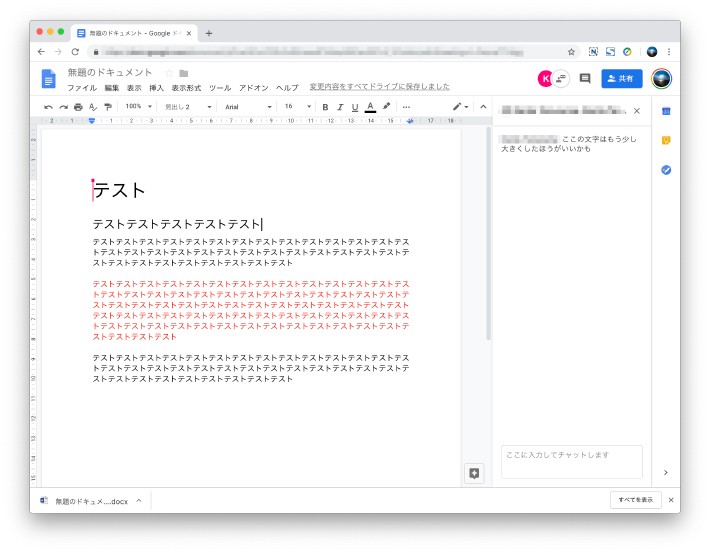Close the chat panel with the X
This screenshot has width=710, height=552.
coord(637,110)
